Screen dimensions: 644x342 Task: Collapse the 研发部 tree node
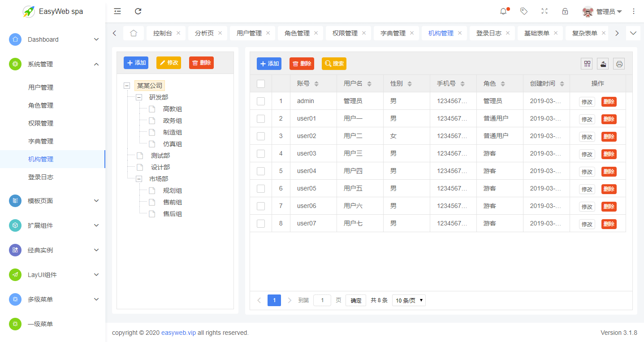coord(139,97)
